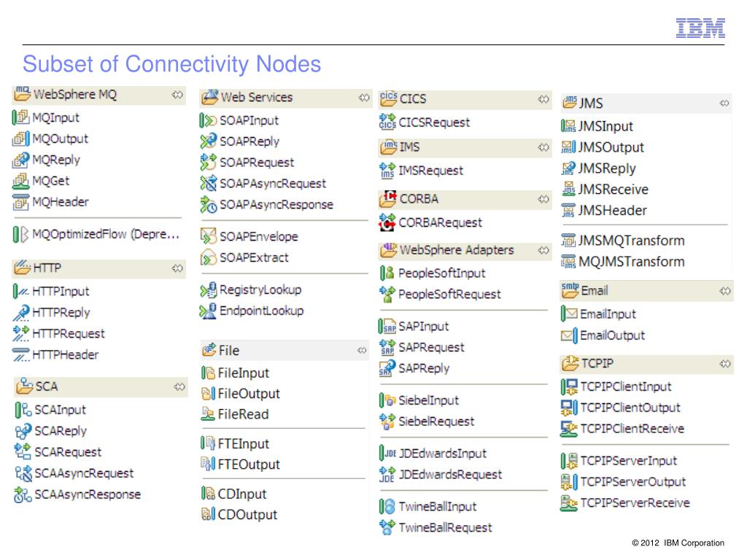Select the JMSMQTransform node icon
This screenshot has height=560, width=747.
568,241
